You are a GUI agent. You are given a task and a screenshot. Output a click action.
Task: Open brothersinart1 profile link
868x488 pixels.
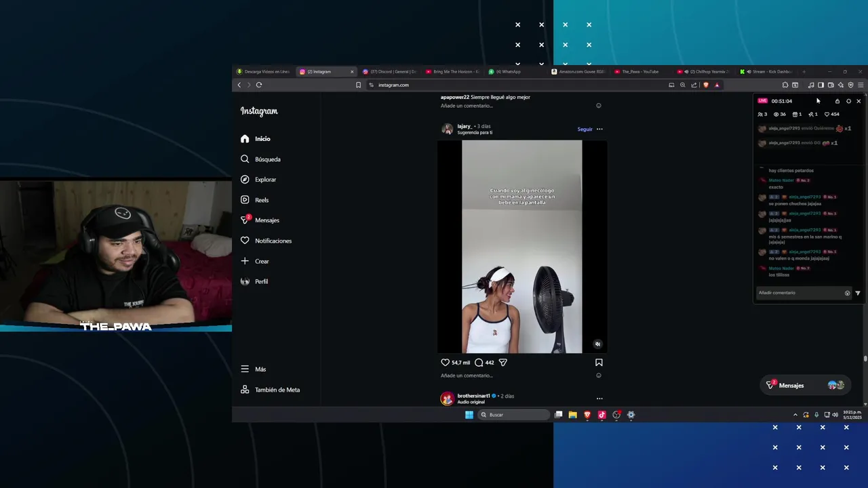[x=473, y=396]
